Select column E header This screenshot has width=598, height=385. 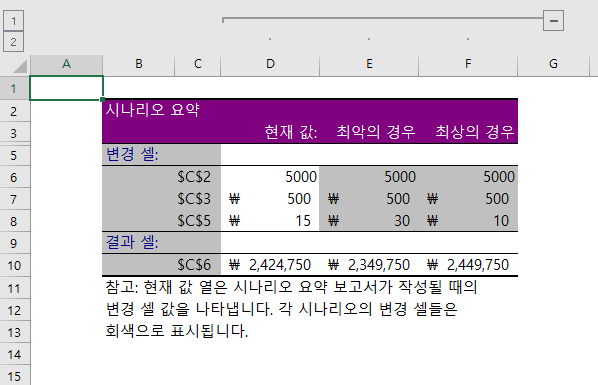(369, 64)
